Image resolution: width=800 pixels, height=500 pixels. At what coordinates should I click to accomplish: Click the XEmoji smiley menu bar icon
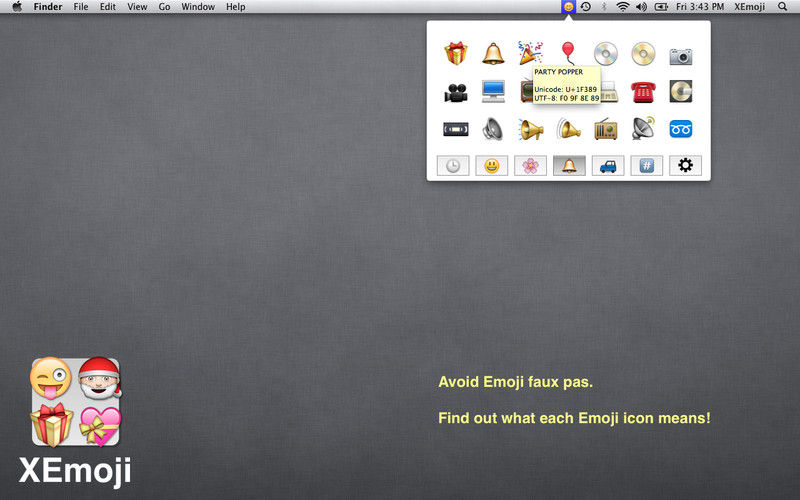568,7
